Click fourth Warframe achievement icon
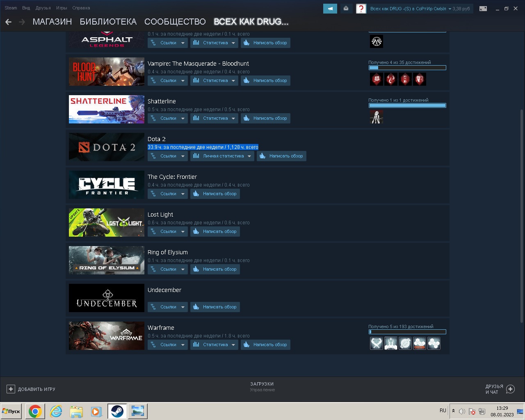 click(x=420, y=343)
